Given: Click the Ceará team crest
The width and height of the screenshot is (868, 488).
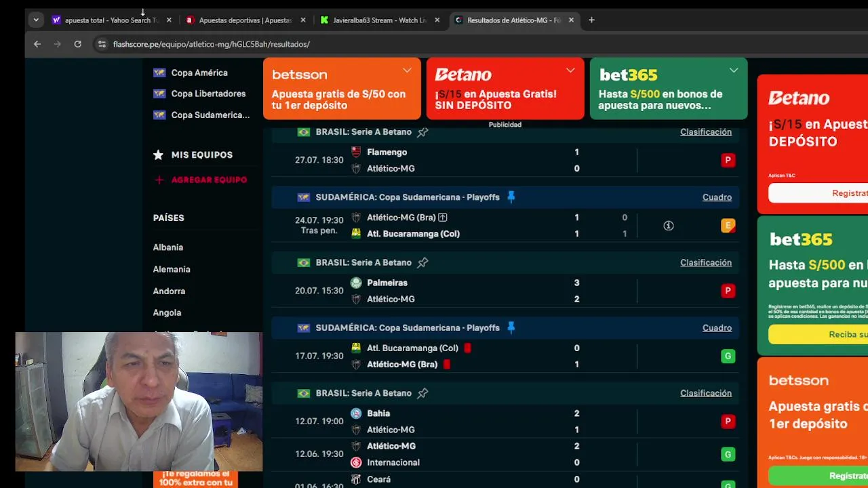Looking at the screenshot, I should tap(356, 479).
